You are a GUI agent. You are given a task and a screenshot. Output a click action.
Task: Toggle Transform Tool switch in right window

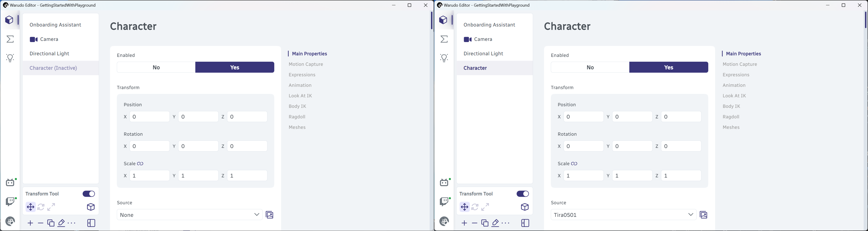pyautogui.click(x=523, y=194)
